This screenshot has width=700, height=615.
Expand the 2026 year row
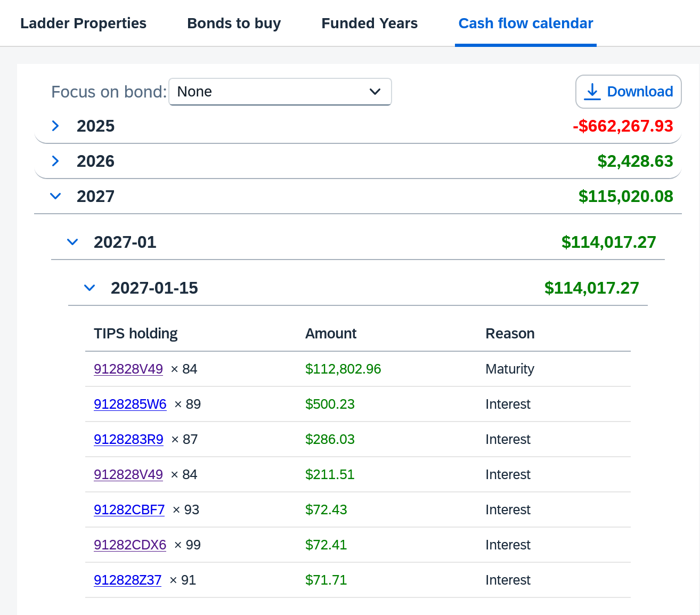[55, 161]
